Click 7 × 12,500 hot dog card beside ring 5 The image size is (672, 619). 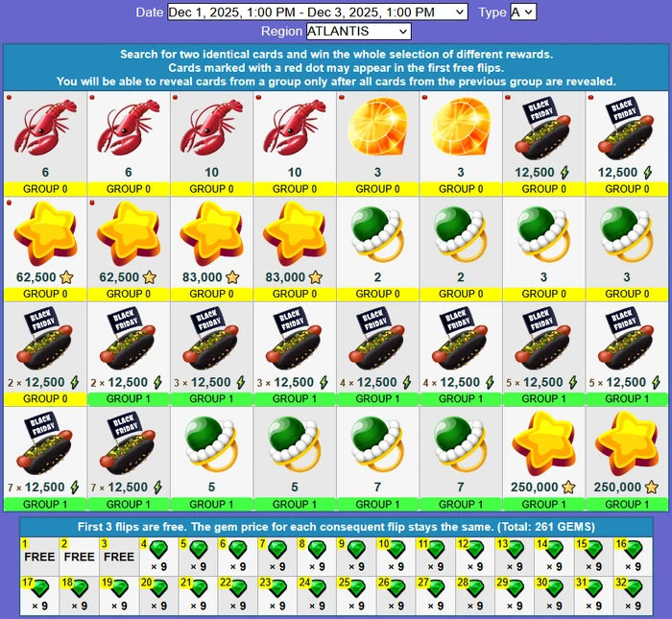coord(128,459)
